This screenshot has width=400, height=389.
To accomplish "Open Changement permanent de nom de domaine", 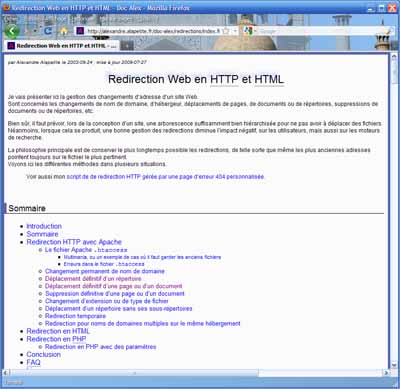I will point(105,271).
